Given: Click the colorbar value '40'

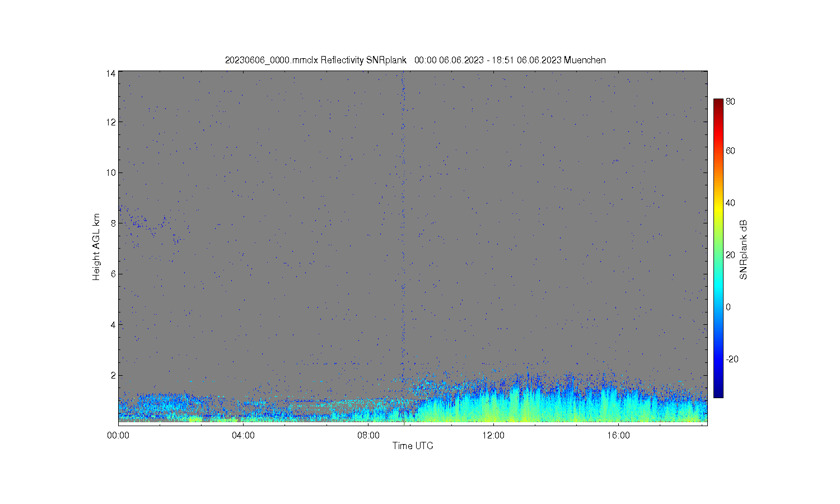Looking at the screenshot, I should click(730, 203).
